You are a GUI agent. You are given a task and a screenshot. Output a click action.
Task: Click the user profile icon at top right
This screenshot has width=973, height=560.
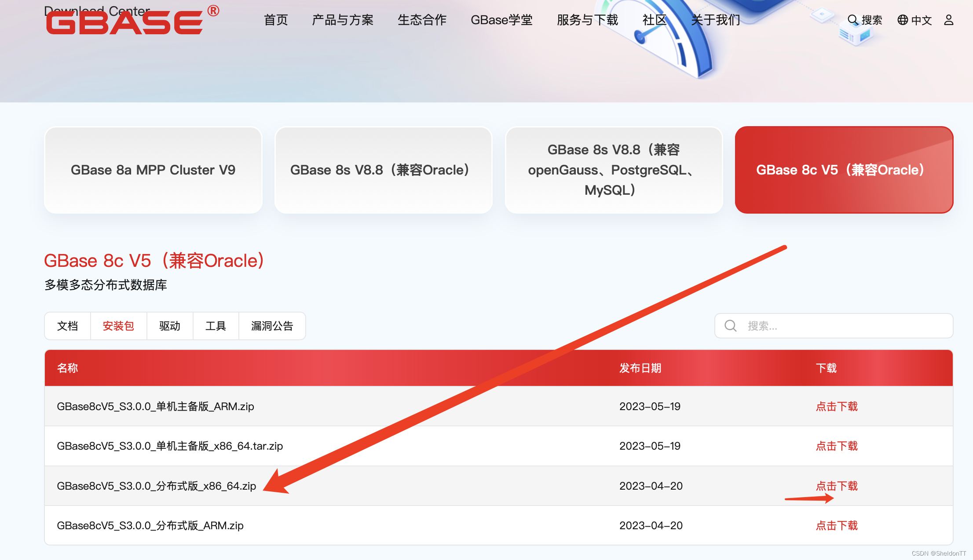pyautogui.click(x=948, y=19)
